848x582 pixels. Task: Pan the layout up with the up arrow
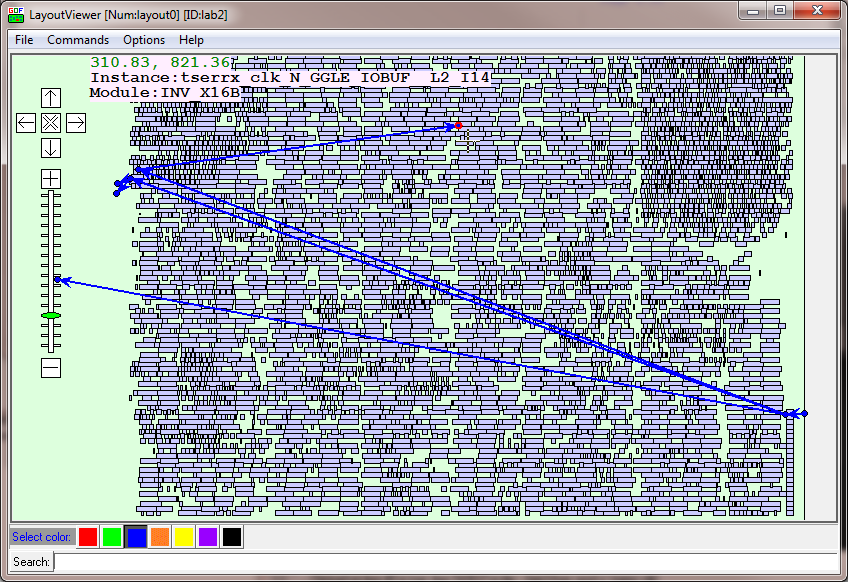(x=51, y=98)
